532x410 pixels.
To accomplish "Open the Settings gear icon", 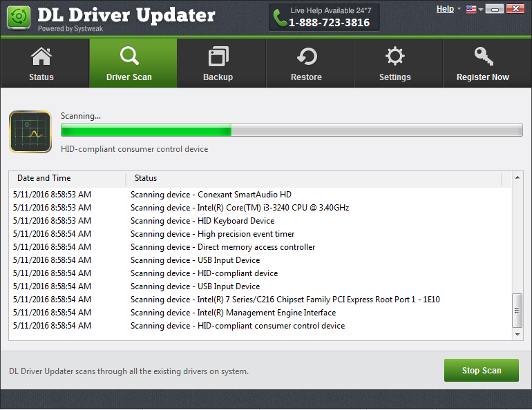I will pos(395,56).
